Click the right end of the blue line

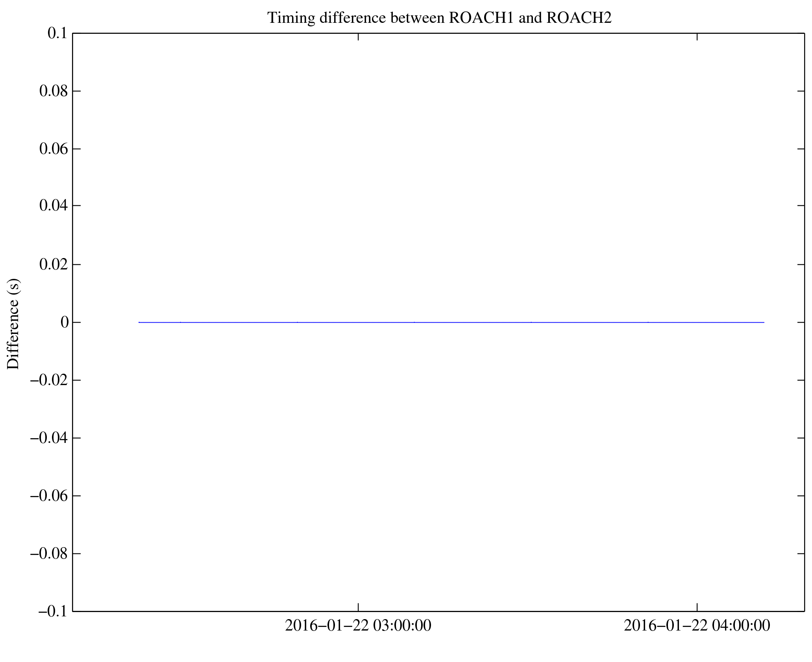point(763,323)
